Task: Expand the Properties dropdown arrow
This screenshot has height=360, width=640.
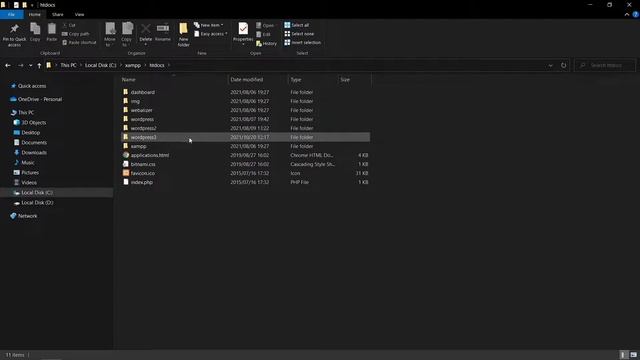Action: [x=243, y=44]
